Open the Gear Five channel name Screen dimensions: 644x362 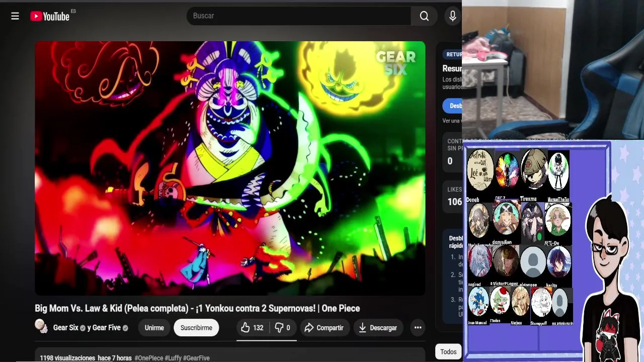(x=106, y=328)
